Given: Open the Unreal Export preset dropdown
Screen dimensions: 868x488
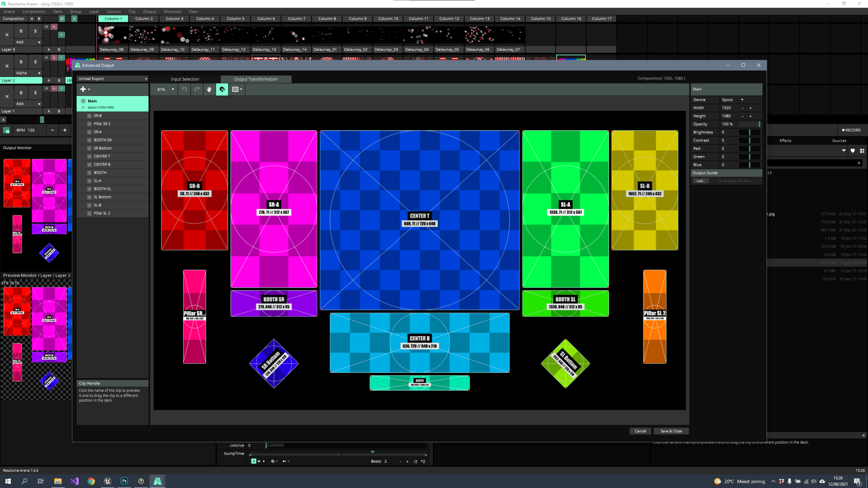Looking at the screenshot, I should pos(112,78).
